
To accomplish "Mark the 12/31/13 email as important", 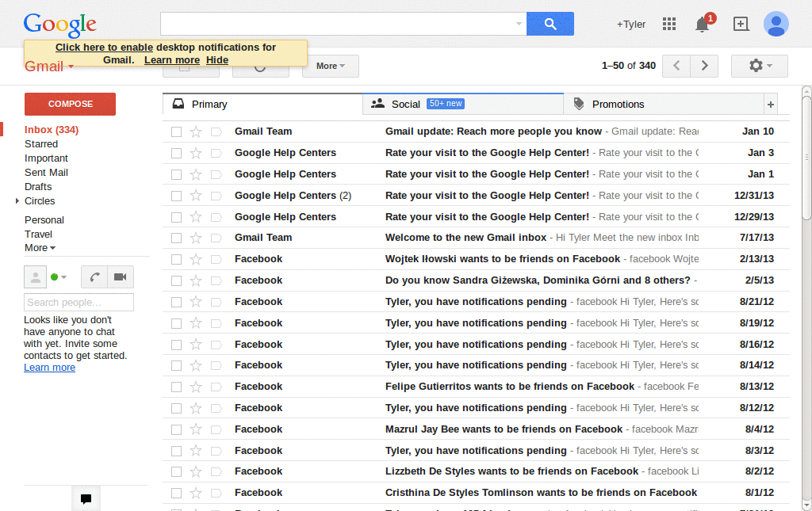I will point(216,196).
